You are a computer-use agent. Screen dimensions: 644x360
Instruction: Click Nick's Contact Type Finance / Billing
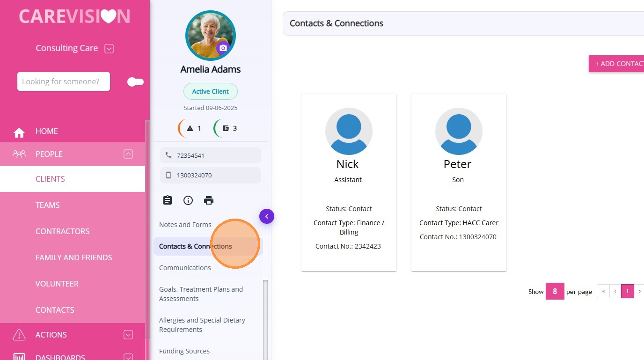pos(349,228)
